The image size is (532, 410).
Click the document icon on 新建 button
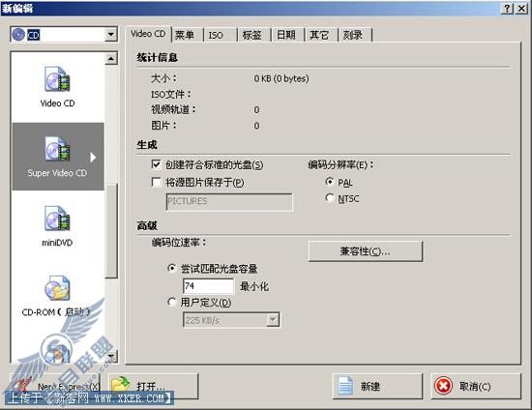(345, 386)
